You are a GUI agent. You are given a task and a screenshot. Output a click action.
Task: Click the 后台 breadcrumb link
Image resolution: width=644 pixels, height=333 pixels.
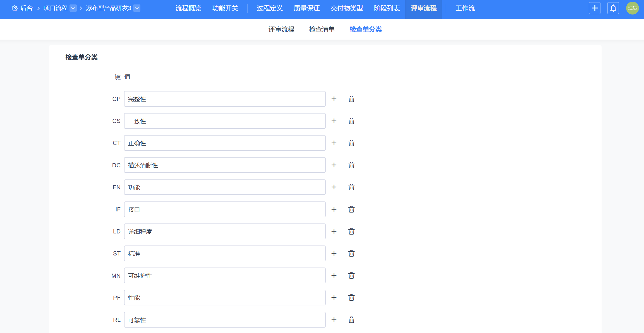(27, 8)
